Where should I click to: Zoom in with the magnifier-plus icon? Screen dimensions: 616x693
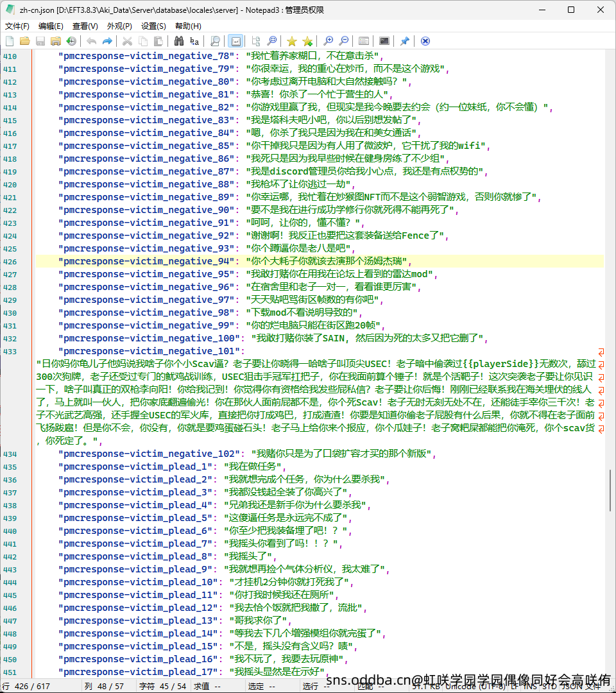point(328,41)
